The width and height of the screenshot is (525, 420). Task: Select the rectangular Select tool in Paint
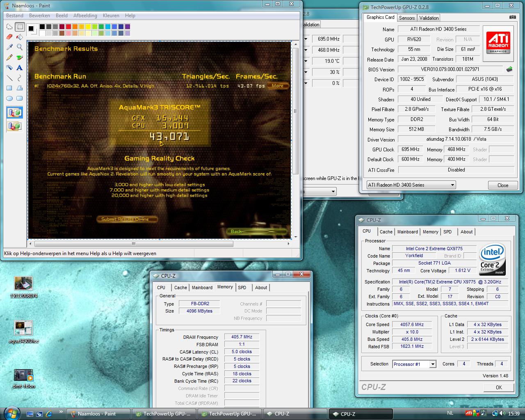click(19, 27)
